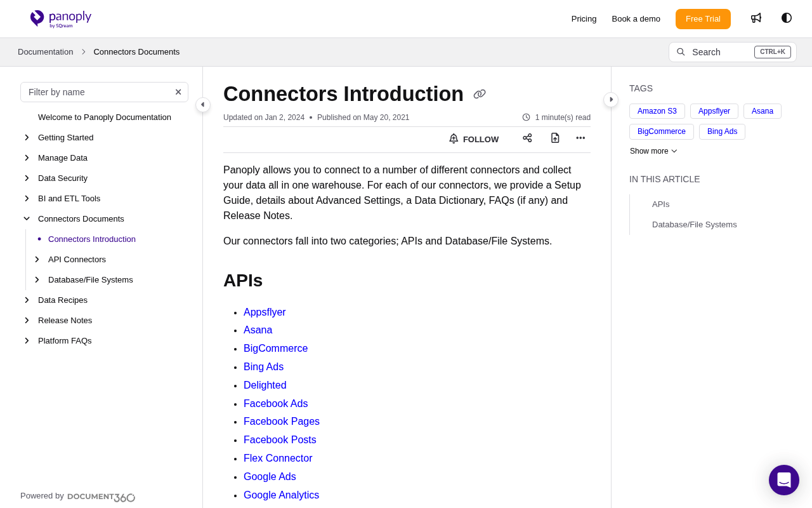Toggle dark mode contrast icon

click(787, 18)
